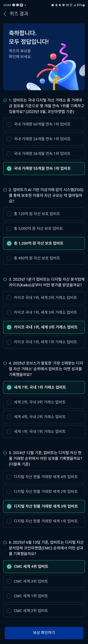Tap the alarm icon in status bar
The height and width of the screenshot is (644, 88).
point(53,5)
